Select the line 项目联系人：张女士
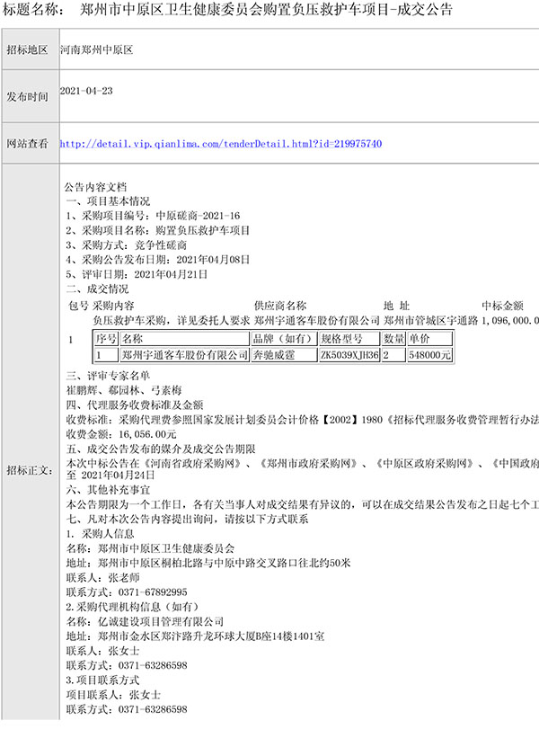Viewport: 539px width, 756px height. (113, 695)
